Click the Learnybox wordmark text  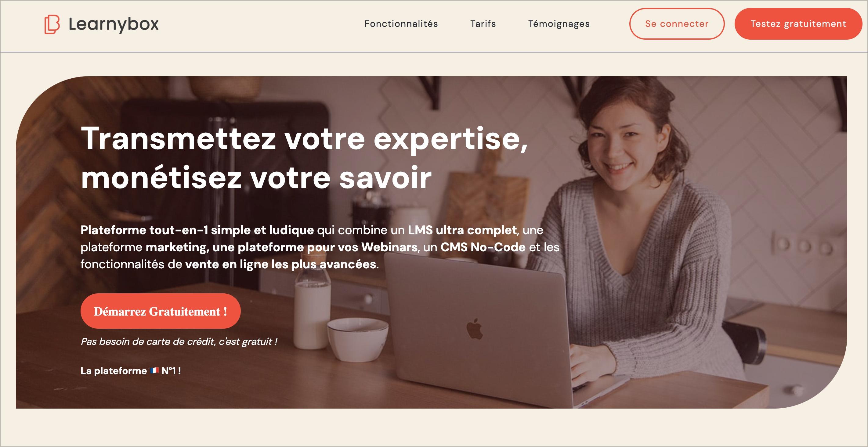(x=114, y=24)
